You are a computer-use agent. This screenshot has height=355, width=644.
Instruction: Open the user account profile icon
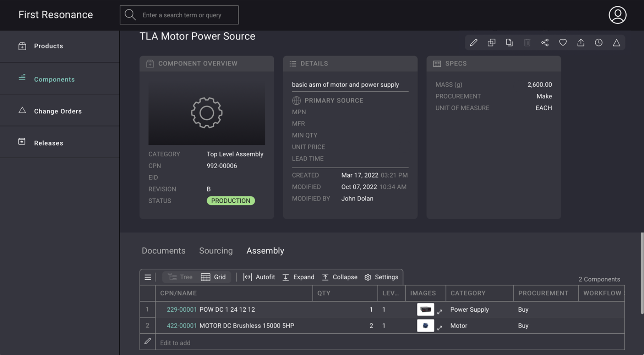pos(617,15)
